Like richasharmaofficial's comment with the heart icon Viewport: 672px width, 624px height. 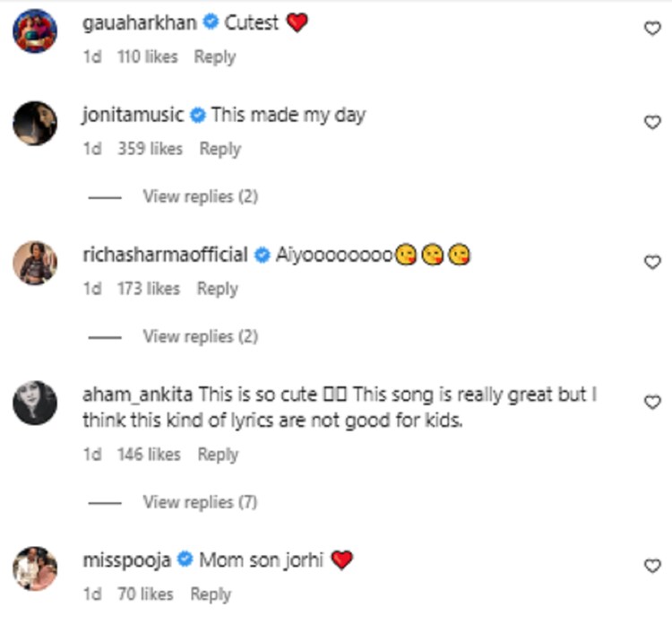pos(652,262)
